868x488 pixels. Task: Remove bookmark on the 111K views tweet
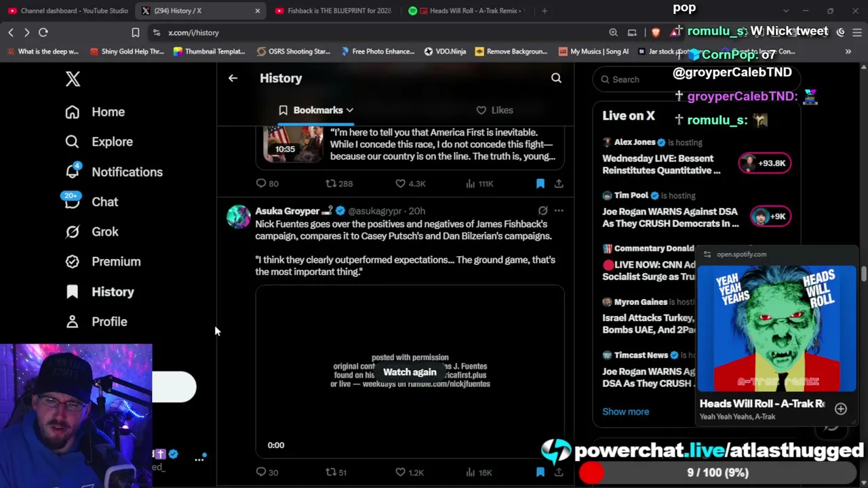point(540,183)
